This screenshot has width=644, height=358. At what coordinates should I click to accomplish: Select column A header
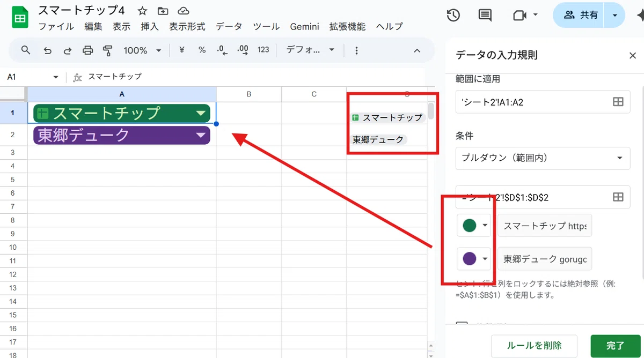(122, 94)
